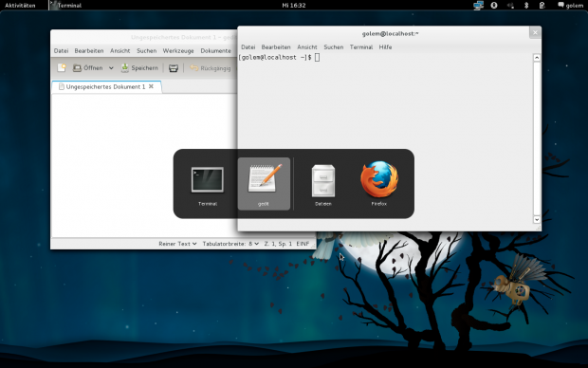Open the Terminal menu in terminal window
The height and width of the screenshot is (368, 588).
pos(361,46)
